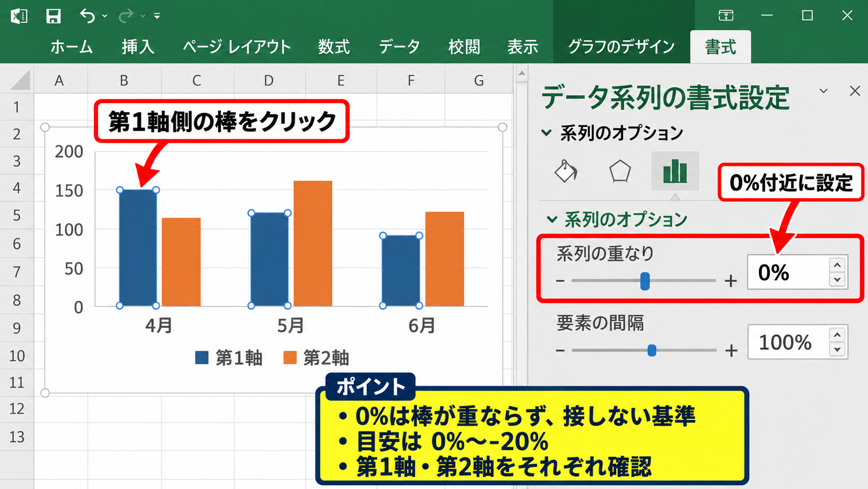Click the Save icon in title bar
The width and height of the screenshot is (868, 489).
click(x=53, y=16)
